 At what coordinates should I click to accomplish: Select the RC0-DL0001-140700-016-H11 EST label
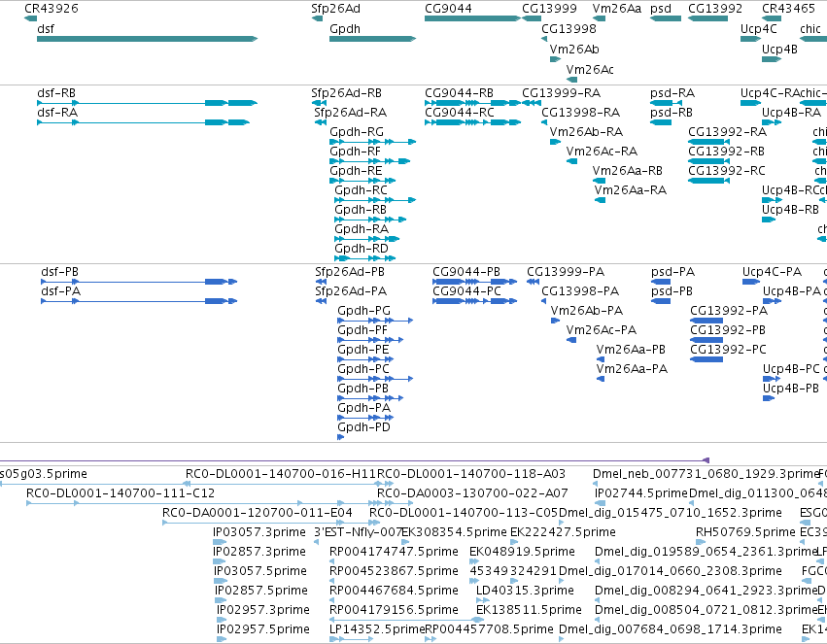(x=281, y=474)
